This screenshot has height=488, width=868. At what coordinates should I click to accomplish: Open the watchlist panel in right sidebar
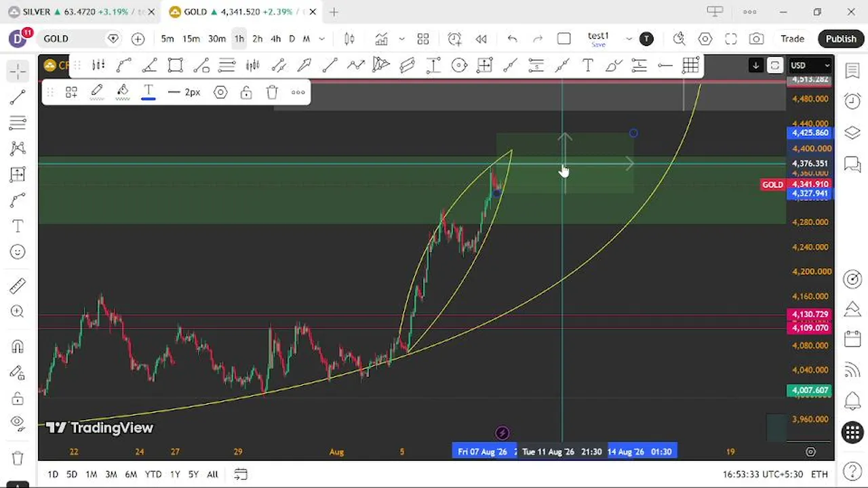click(x=852, y=70)
